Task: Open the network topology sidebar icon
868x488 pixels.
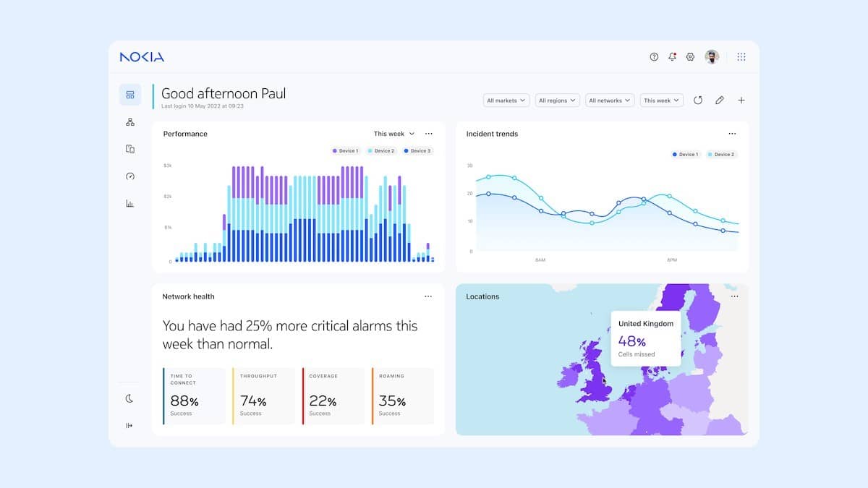Action: pos(130,122)
